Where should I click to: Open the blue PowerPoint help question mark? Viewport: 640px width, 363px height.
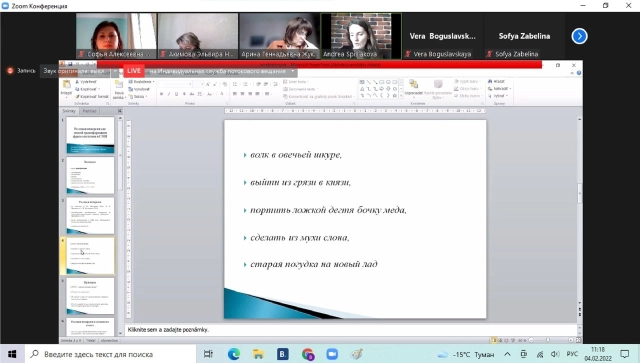coord(579,73)
